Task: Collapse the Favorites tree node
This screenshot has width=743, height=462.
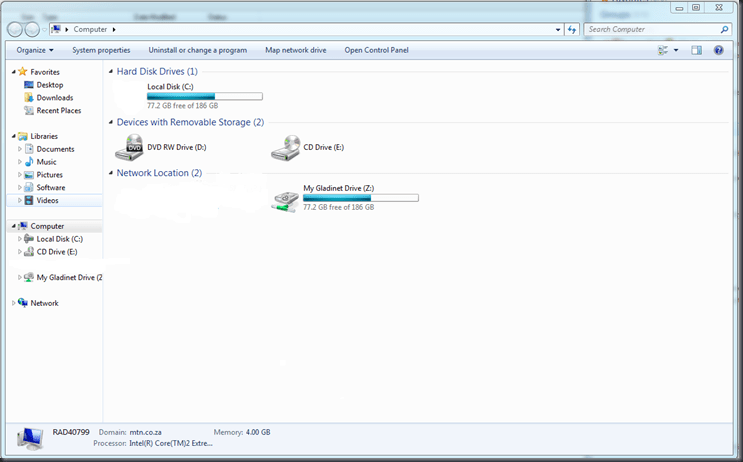Action: click(x=14, y=72)
